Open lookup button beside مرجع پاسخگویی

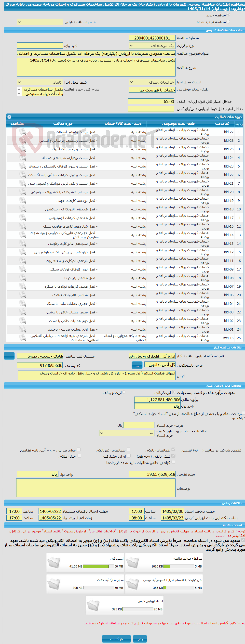(x=137, y=365)
